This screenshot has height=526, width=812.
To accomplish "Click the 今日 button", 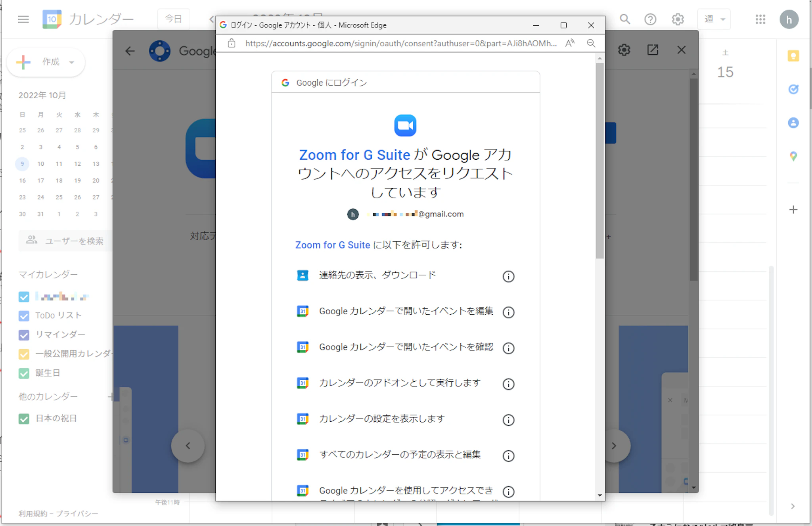I will coord(173,19).
